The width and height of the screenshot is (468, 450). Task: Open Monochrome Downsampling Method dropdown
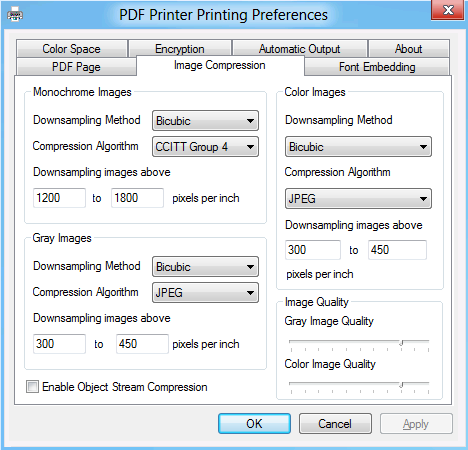[x=205, y=120]
